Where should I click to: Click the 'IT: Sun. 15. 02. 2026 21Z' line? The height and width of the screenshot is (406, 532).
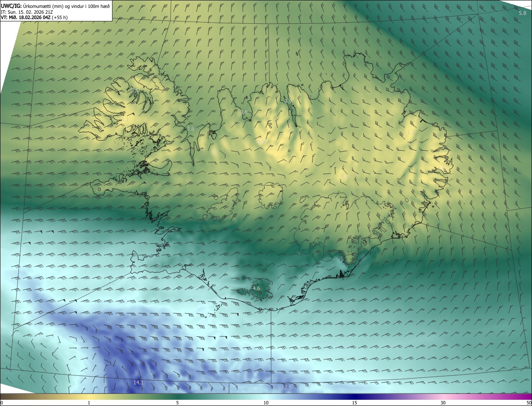point(27,12)
